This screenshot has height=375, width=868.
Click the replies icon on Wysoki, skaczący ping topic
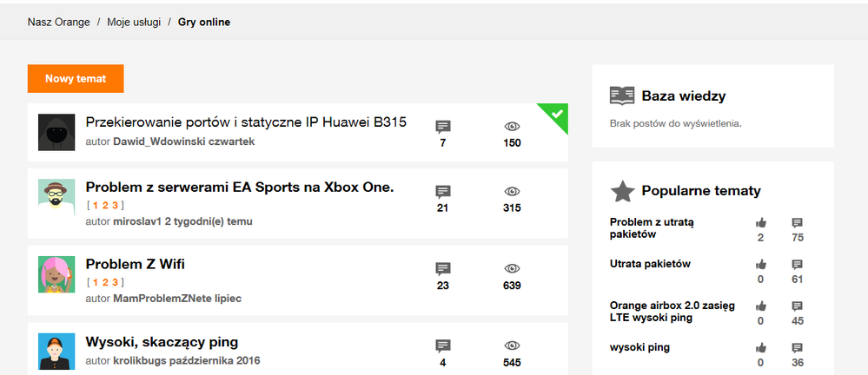[443, 346]
